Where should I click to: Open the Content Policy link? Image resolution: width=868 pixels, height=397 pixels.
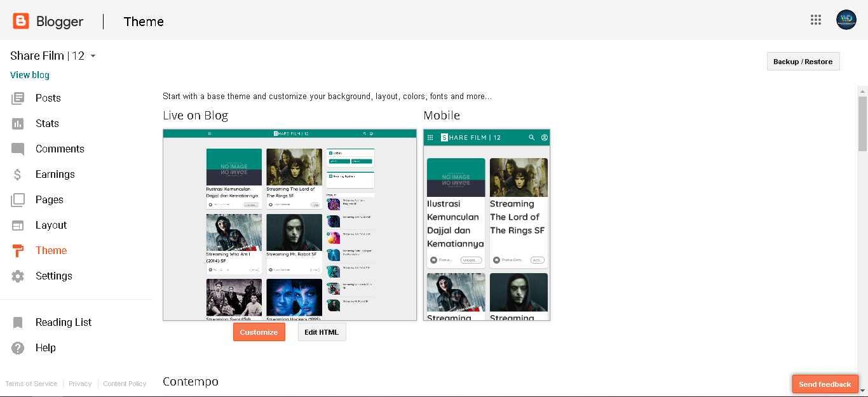click(125, 384)
